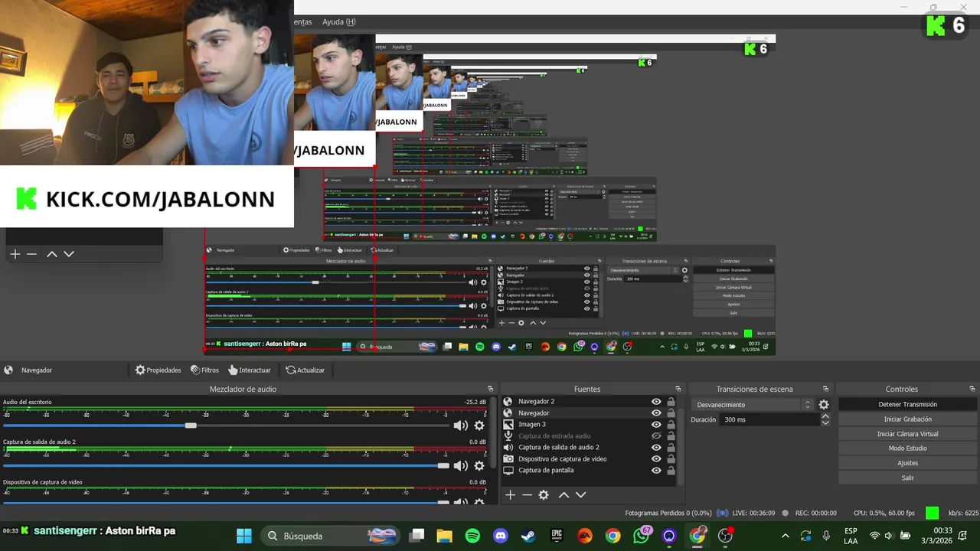Image resolution: width=980 pixels, height=551 pixels.
Task: Enable Modo Estudio
Action: (907, 448)
